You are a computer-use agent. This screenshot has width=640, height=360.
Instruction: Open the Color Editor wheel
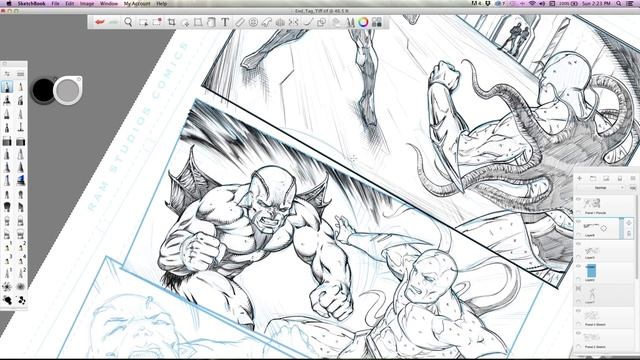(x=363, y=22)
